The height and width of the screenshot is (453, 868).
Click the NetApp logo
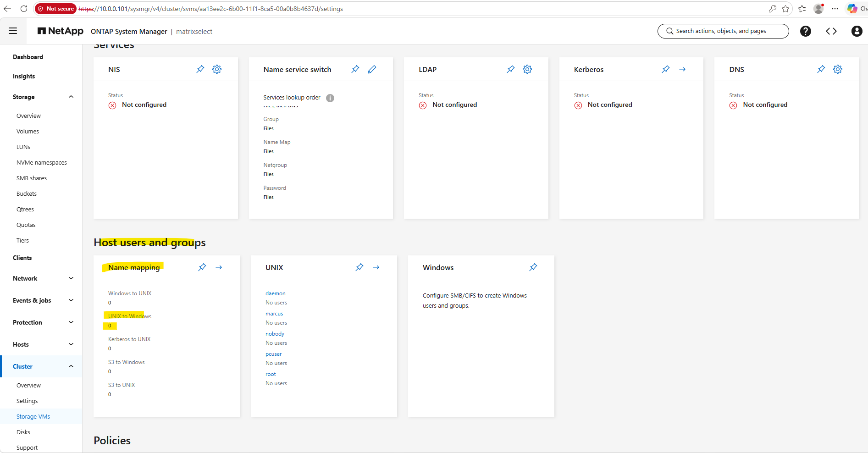tap(61, 31)
